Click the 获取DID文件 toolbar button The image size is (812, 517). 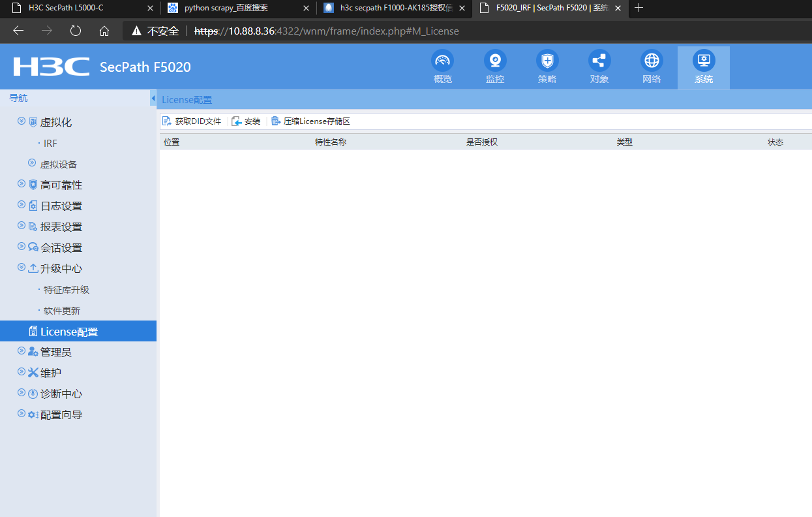pyautogui.click(x=192, y=121)
